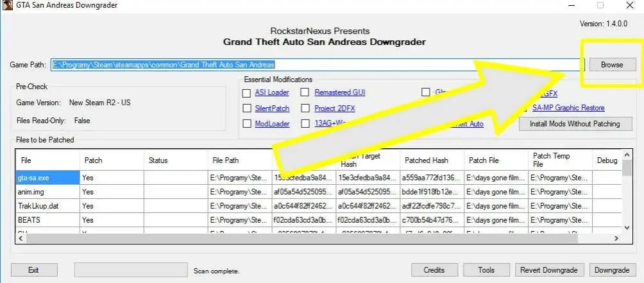Image resolution: width=644 pixels, height=283 pixels.
Task: Open the Remastered GUI link
Action: [340, 93]
